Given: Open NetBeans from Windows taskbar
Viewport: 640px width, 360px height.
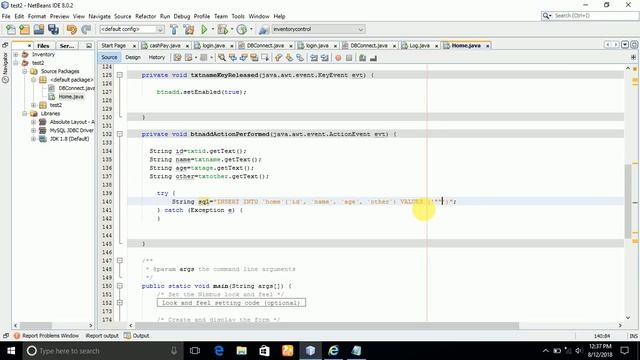Looking at the screenshot, I should [x=311, y=351].
